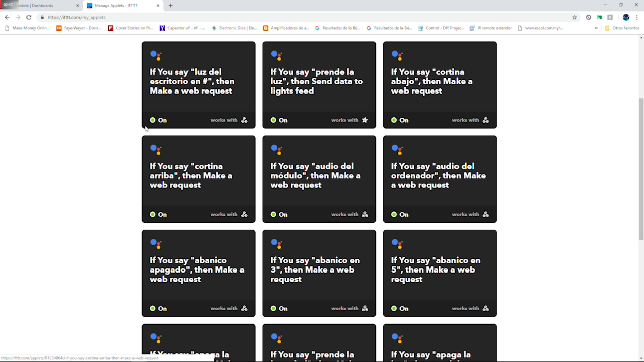Toggle On status of "audio del módulo" applet
644x362 pixels.
coord(279,214)
